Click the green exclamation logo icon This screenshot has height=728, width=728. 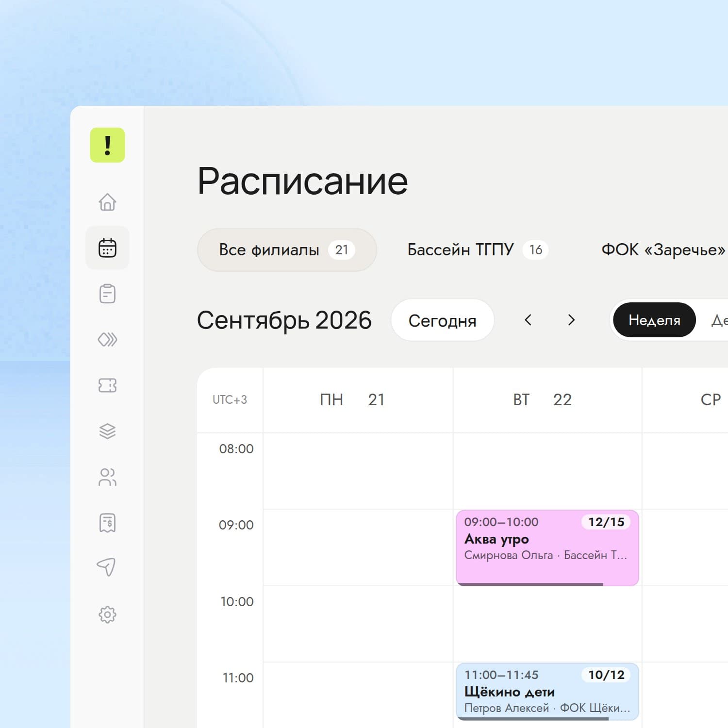click(107, 145)
